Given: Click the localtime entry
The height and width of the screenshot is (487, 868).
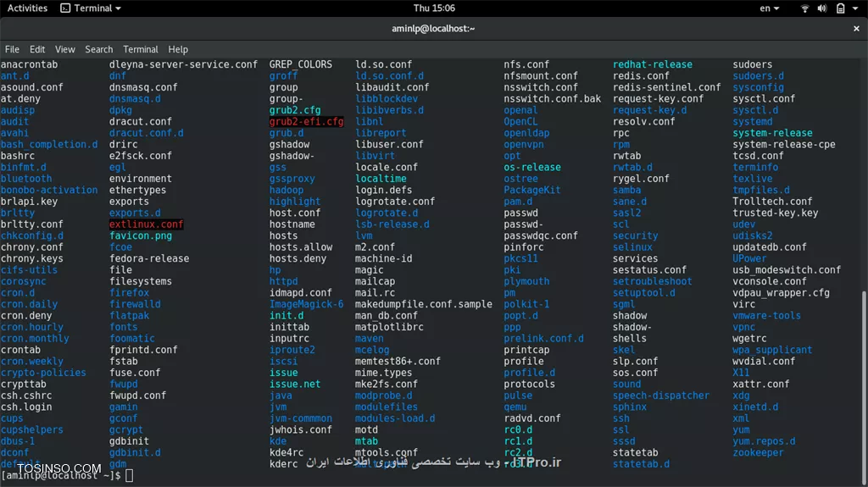Looking at the screenshot, I should point(381,178).
